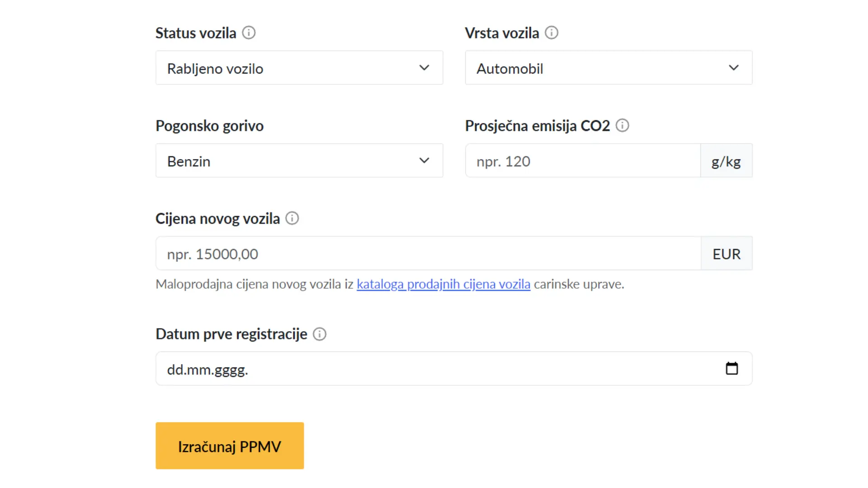Screen dimensions: 868x488
Task: Open the calendar date picker icon
Action: [731, 369]
